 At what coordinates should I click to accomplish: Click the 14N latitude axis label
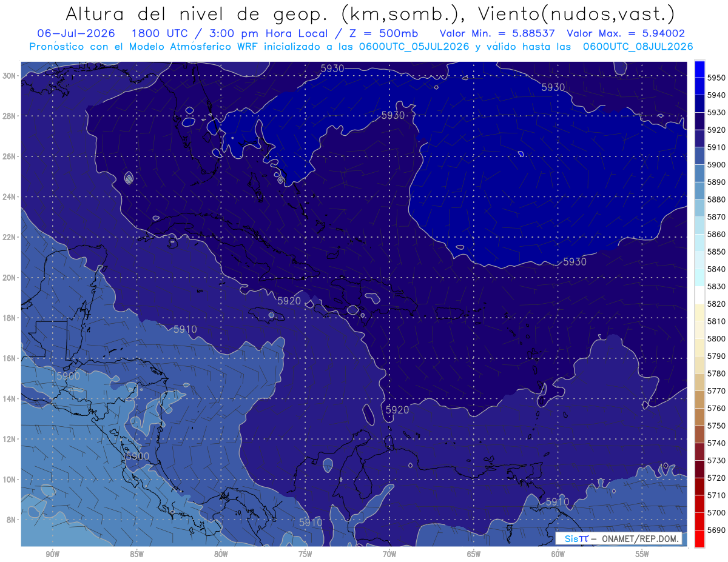(x=9, y=398)
